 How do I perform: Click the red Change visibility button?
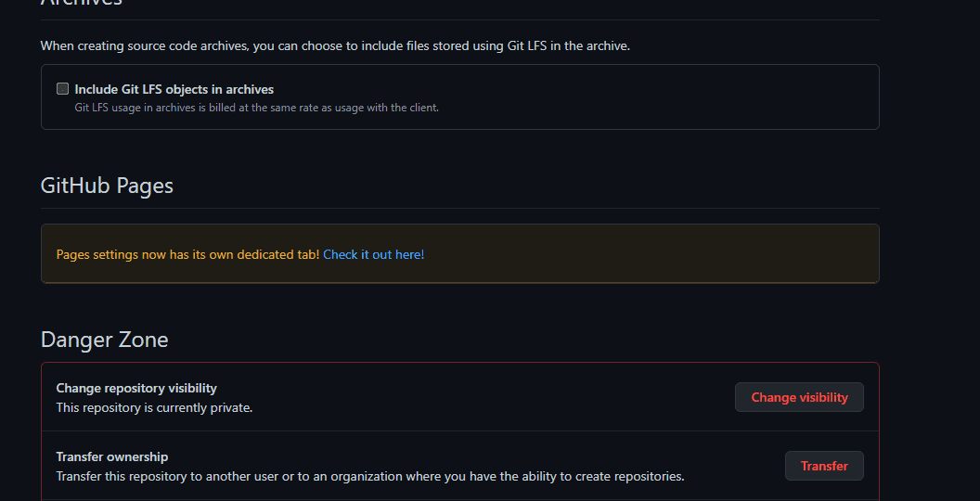pyautogui.click(x=799, y=397)
